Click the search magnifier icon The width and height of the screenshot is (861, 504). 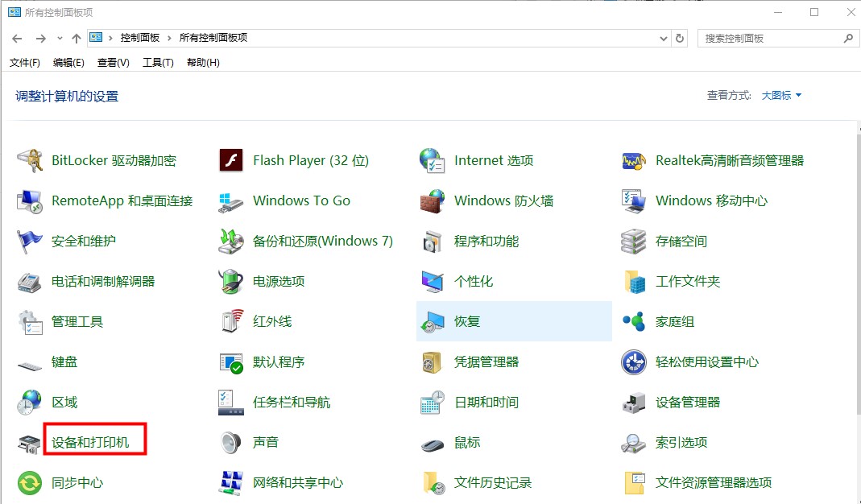(x=848, y=39)
